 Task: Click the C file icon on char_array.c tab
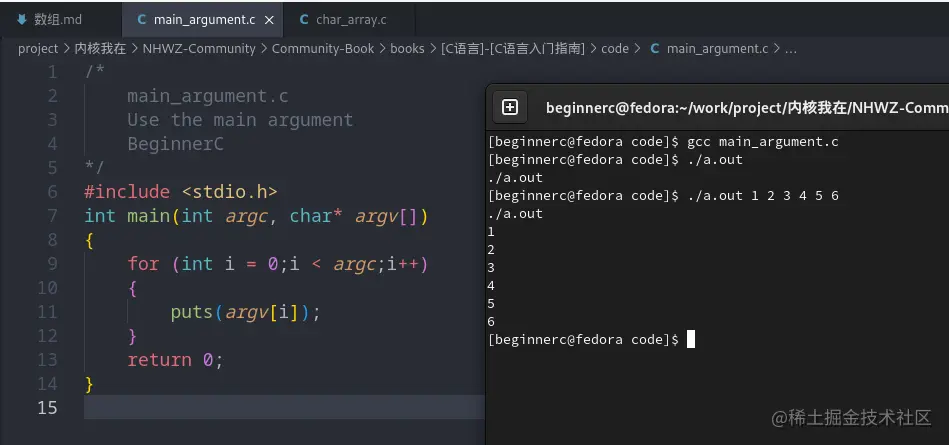304,19
